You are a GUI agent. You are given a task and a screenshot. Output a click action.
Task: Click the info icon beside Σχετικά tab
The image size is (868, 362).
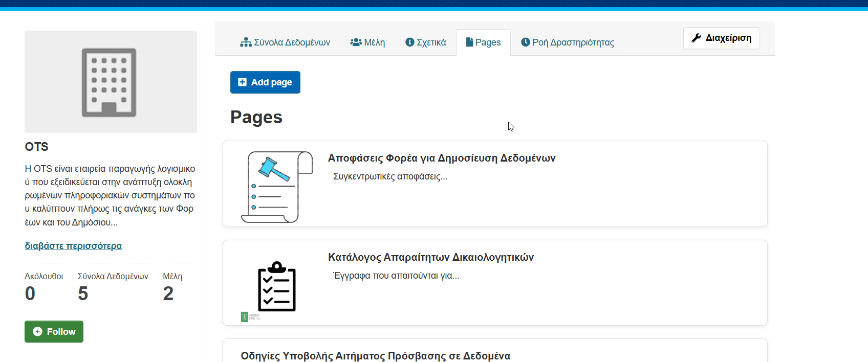pyautogui.click(x=409, y=42)
